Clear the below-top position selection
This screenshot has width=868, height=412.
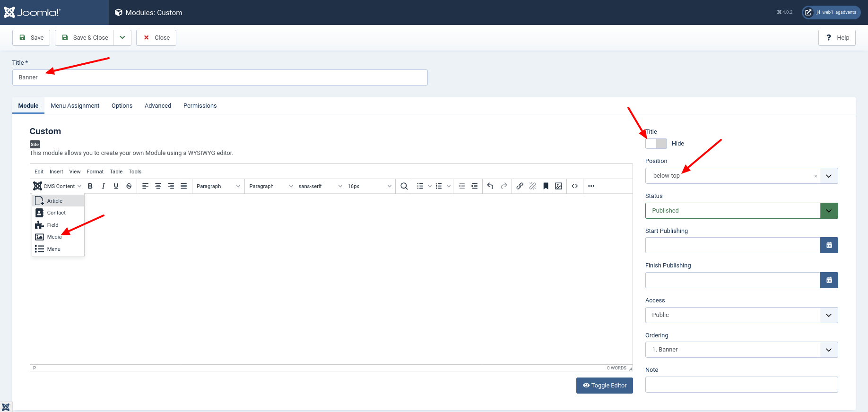[816, 176]
